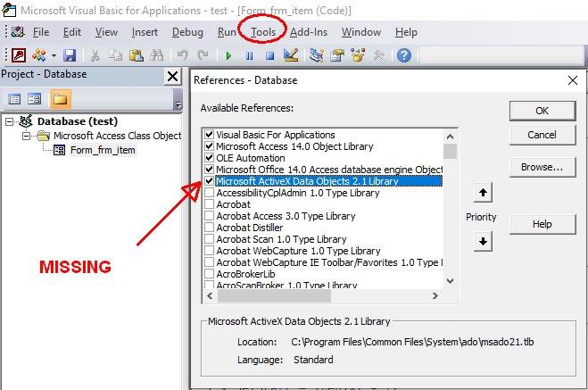Move reference up with Priority up arrow
Viewport: 588px width, 390px height.
[483, 193]
